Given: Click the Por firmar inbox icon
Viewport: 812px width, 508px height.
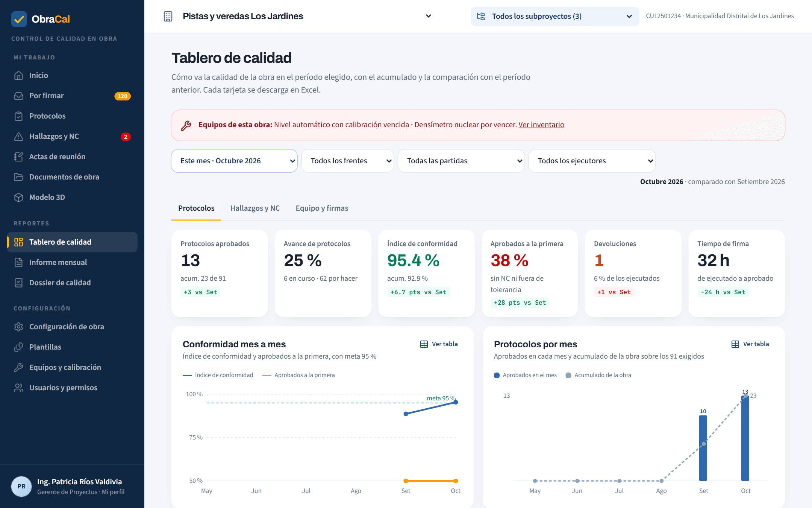Looking at the screenshot, I should pos(18,96).
